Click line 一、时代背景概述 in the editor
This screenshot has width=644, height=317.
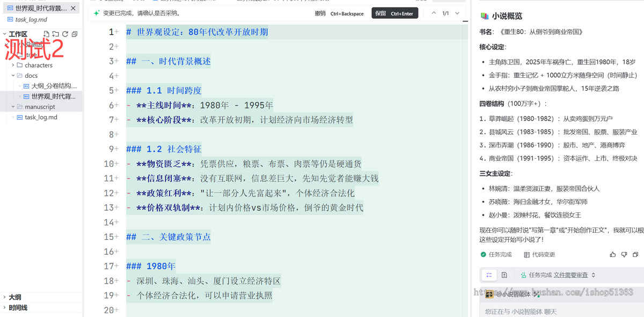169,61
